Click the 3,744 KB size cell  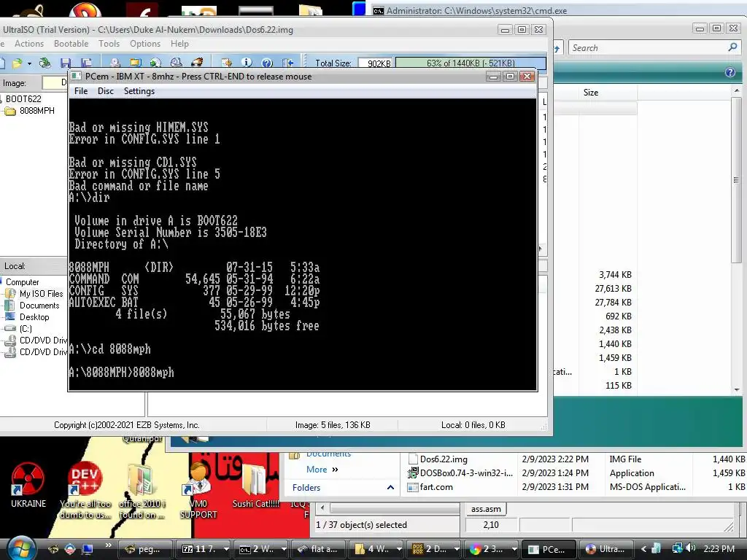point(615,274)
